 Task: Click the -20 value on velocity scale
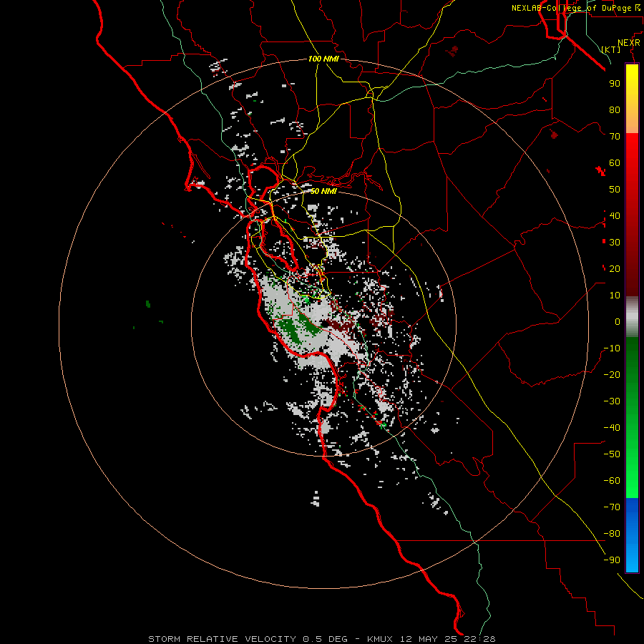click(612, 375)
